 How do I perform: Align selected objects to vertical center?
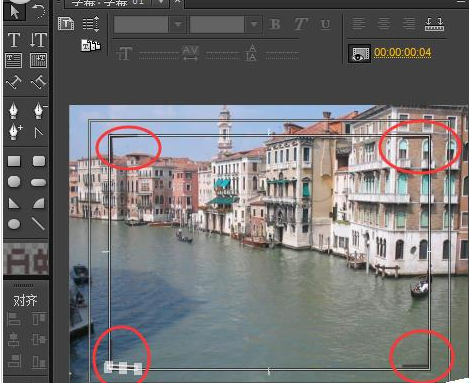pyautogui.click(x=39, y=340)
